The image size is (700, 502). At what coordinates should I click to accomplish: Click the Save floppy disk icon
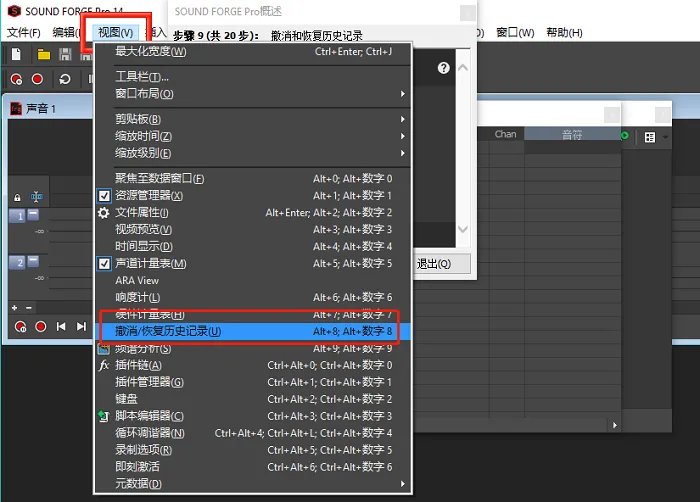tap(65, 54)
